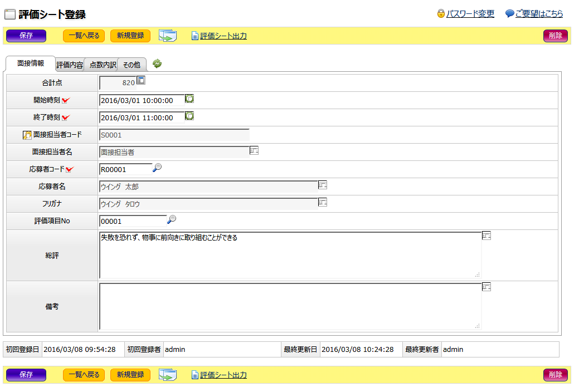Open the その他 tab
The width and height of the screenshot is (574, 392).
pos(132,65)
